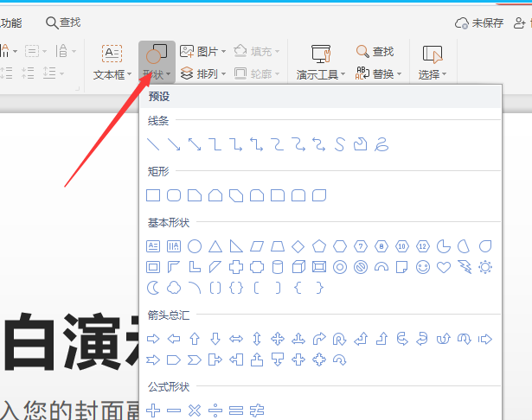Open the 选择 (Select) dropdown

click(433, 74)
